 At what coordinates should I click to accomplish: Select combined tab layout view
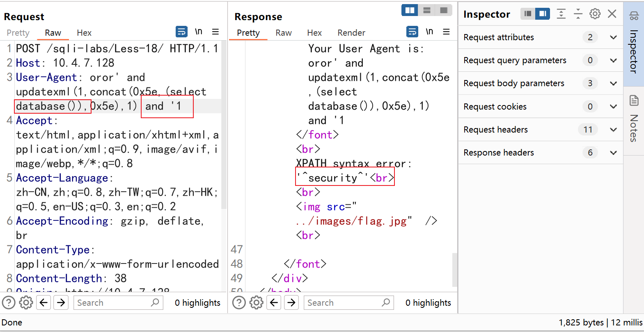444,10
